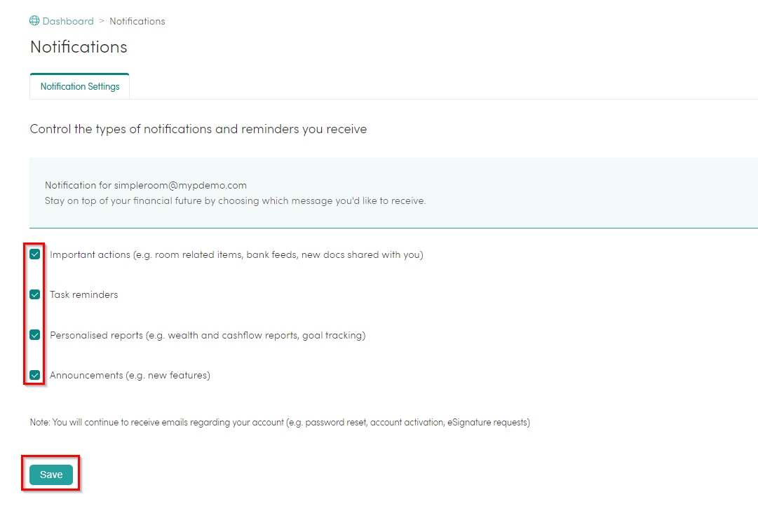Viewport: 758px width, 532px height.
Task: Click the 'Task reminders' label
Action: [x=83, y=295]
